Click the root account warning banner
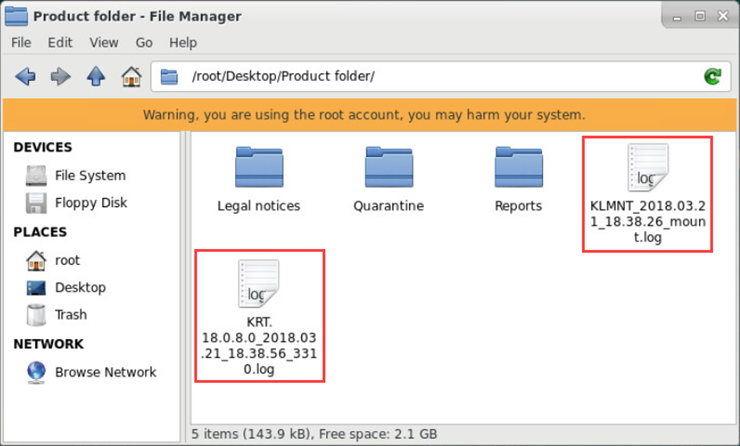 370,115
